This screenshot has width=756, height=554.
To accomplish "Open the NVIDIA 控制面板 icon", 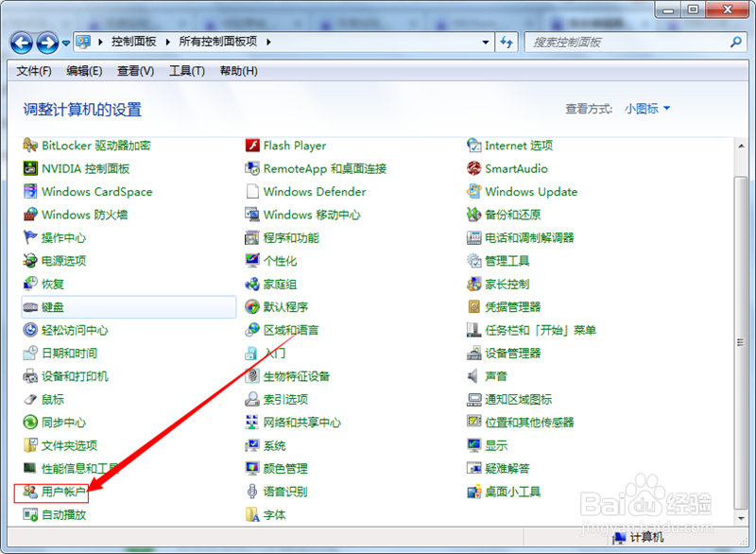I will tap(30, 168).
